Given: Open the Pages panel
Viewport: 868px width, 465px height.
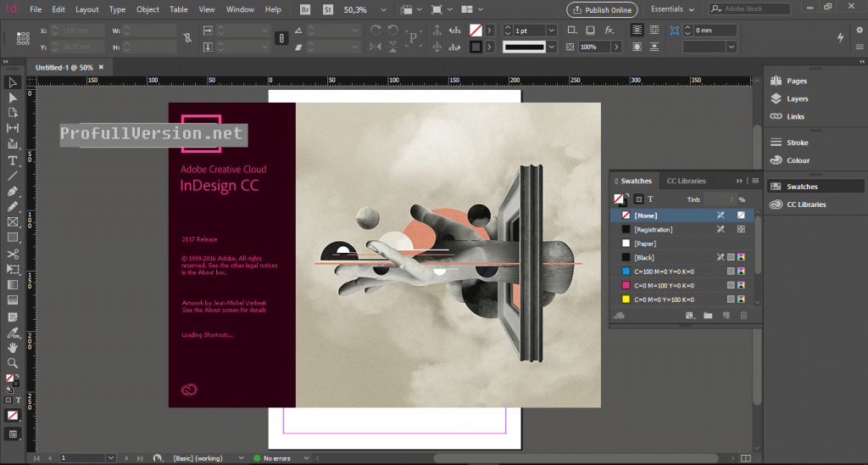Looking at the screenshot, I should (789, 81).
